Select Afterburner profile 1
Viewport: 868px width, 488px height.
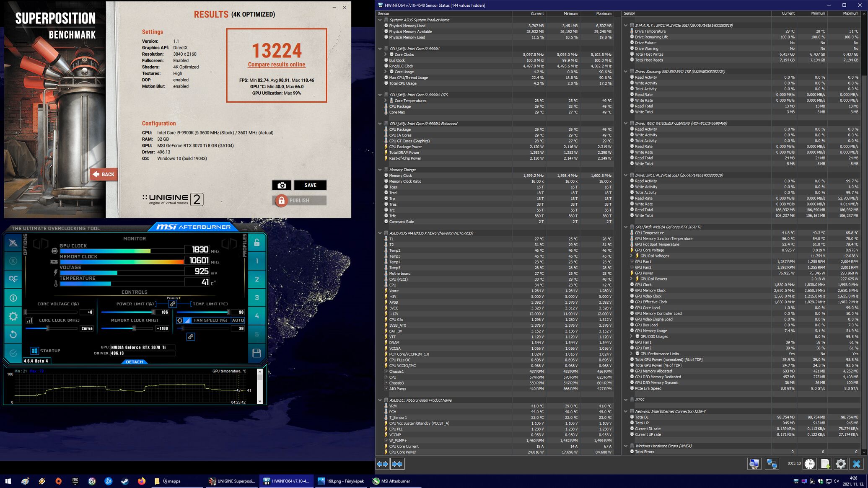click(257, 261)
